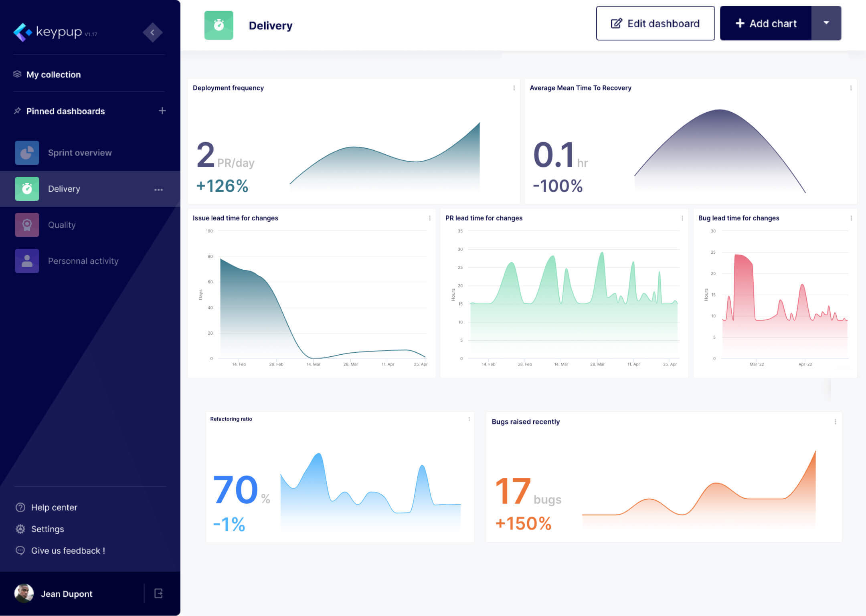Click the Edit dashboard button
The image size is (866, 616).
[655, 23]
